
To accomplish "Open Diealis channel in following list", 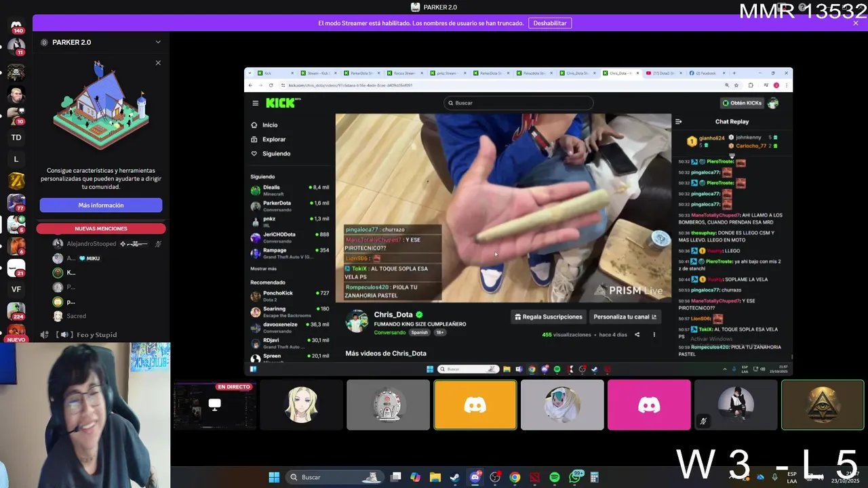I will coord(290,189).
